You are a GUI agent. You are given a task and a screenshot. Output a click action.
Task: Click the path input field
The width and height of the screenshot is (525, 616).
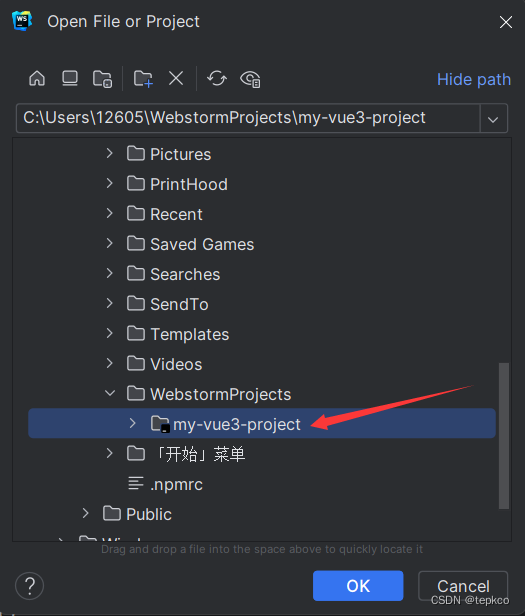point(248,118)
